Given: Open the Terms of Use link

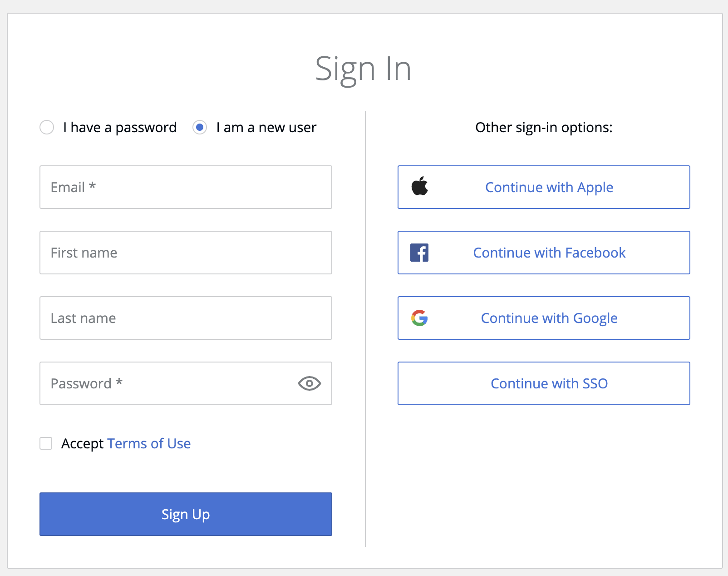Looking at the screenshot, I should (x=149, y=443).
